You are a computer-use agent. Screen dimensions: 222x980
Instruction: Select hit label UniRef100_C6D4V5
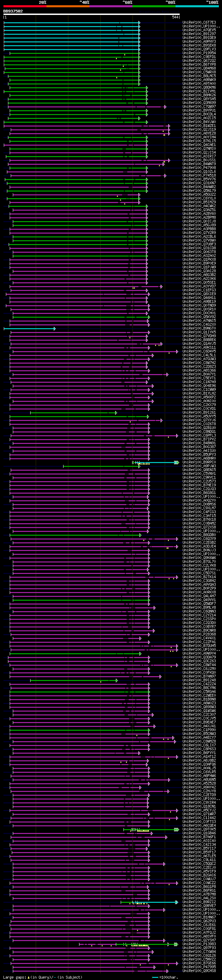coord(199,351)
